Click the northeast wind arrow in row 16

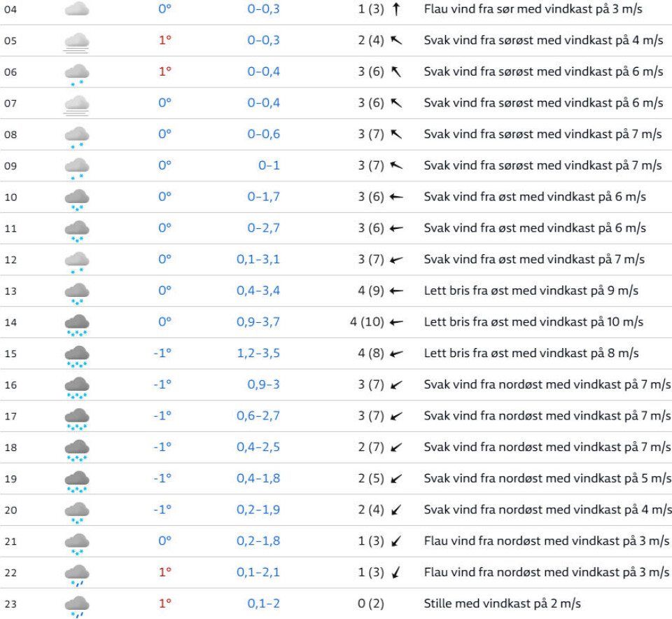coord(396,385)
